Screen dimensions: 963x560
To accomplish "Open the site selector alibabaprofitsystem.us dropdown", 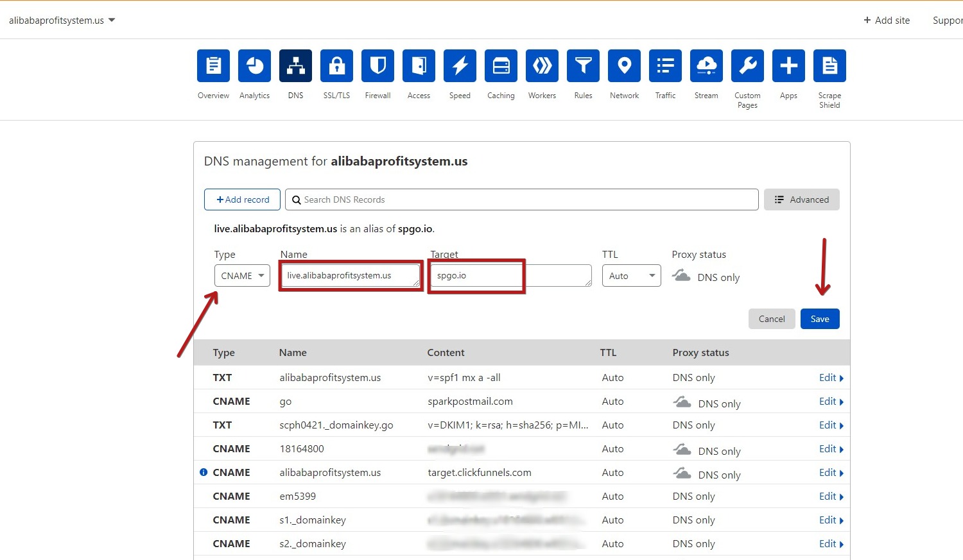I will (x=62, y=21).
